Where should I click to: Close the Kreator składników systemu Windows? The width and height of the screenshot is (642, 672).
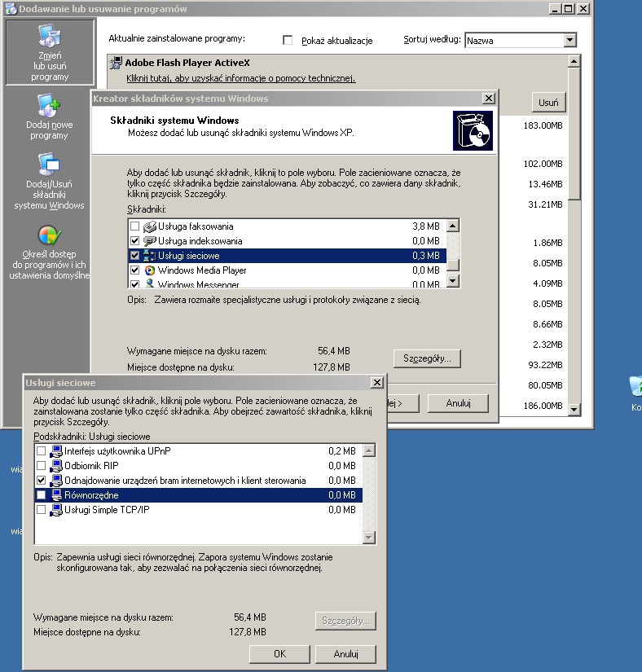(x=489, y=98)
